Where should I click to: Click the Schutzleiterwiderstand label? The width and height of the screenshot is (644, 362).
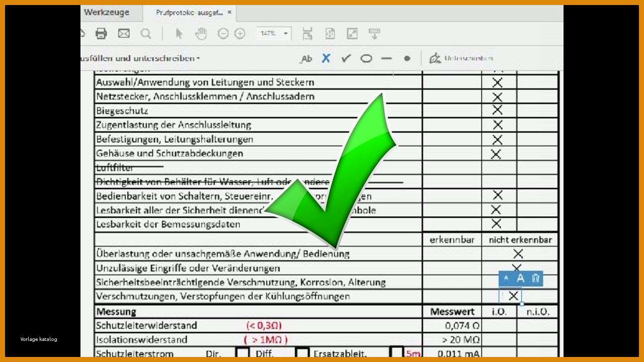(x=146, y=325)
